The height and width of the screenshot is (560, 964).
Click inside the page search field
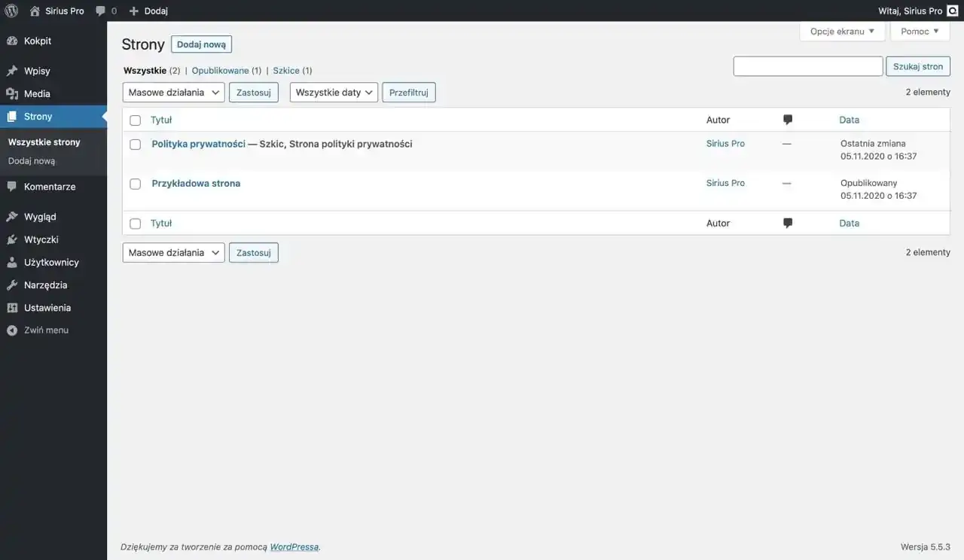(x=807, y=65)
